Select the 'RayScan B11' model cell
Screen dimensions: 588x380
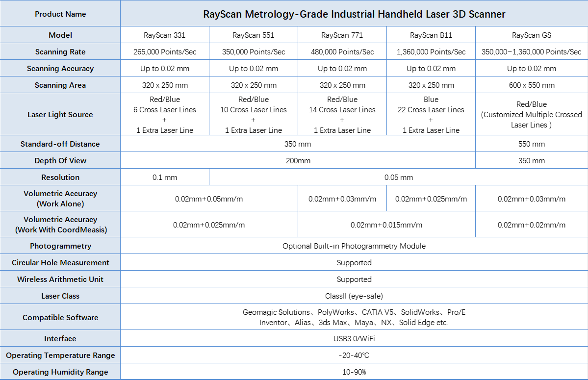click(x=431, y=35)
